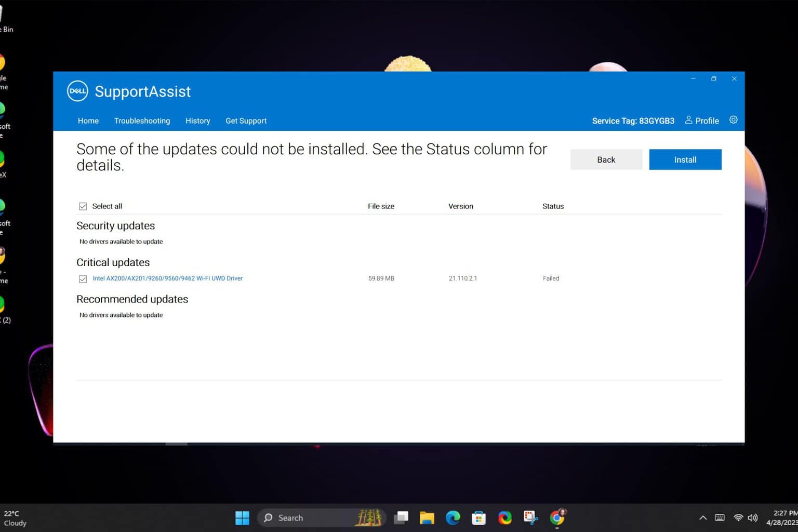Open Microsoft Edge from the taskbar

pyautogui.click(x=453, y=517)
